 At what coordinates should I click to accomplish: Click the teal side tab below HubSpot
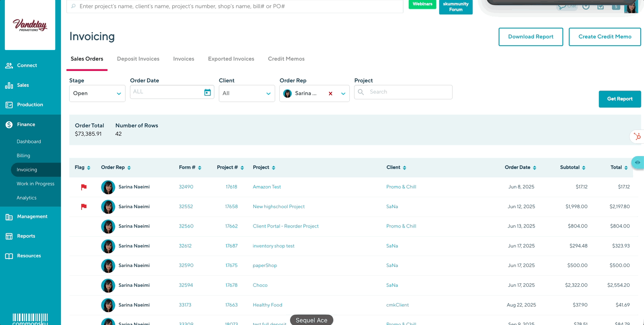pos(638,162)
